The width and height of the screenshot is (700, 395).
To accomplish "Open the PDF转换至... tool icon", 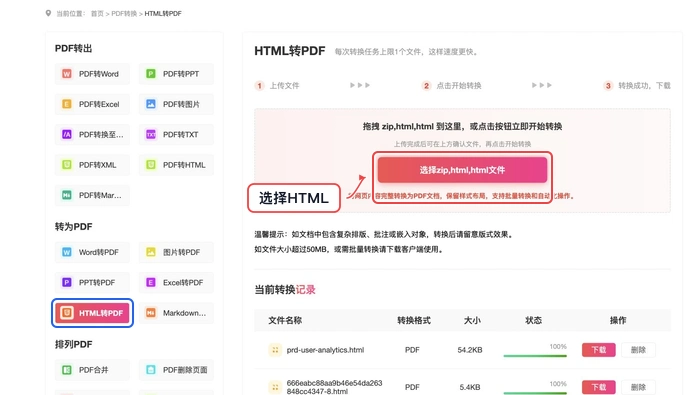I will (67, 134).
